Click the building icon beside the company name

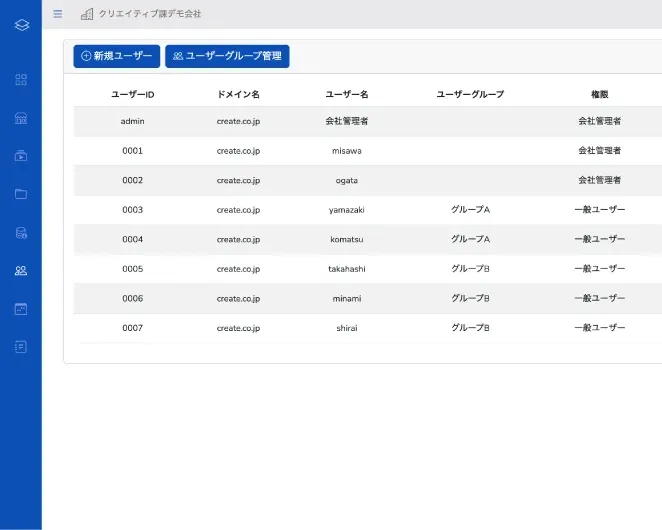87,14
